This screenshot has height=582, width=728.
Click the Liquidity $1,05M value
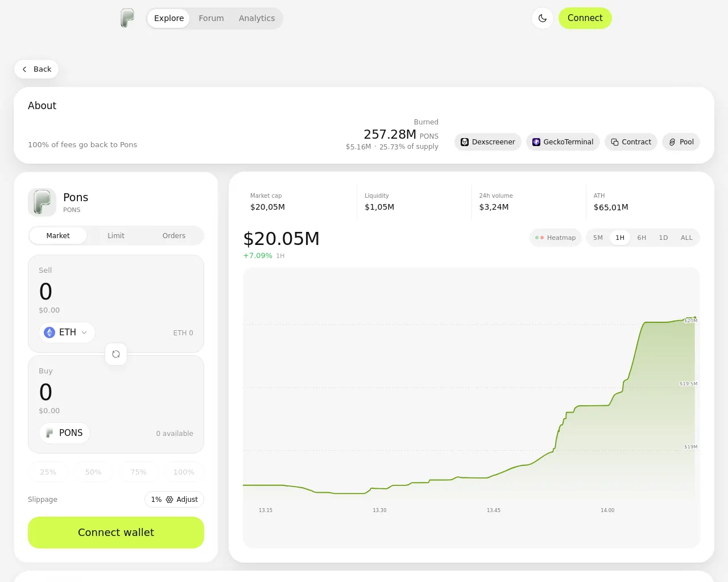pyautogui.click(x=379, y=207)
